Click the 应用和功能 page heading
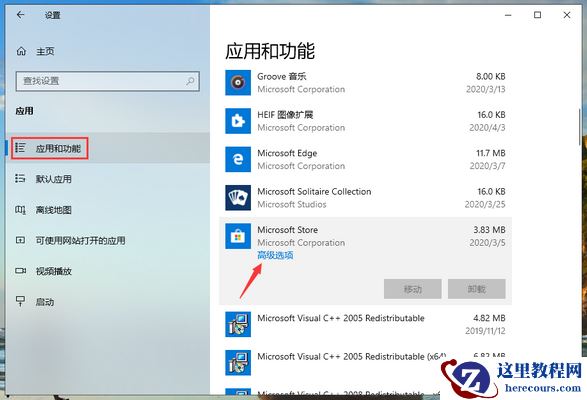 point(270,51)
